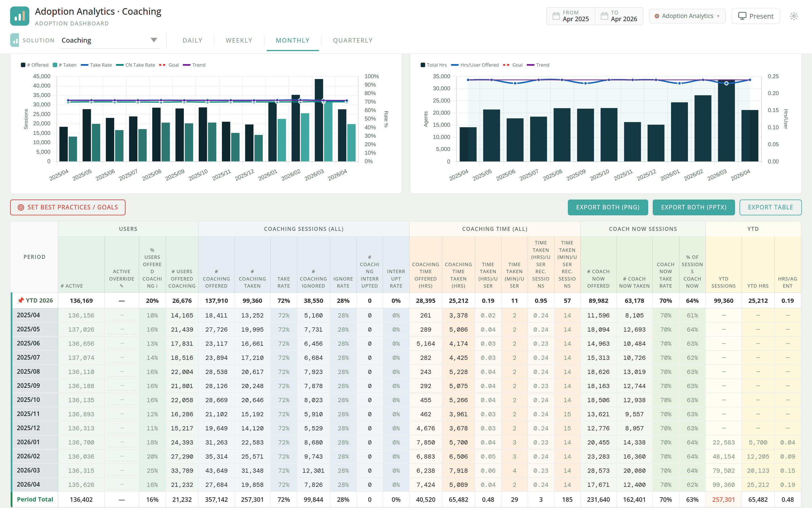The width and height of the screenshot is (812, 508).
Task: Click the COACH NOW SESSIONS group header
Action: tap(643, 229)
